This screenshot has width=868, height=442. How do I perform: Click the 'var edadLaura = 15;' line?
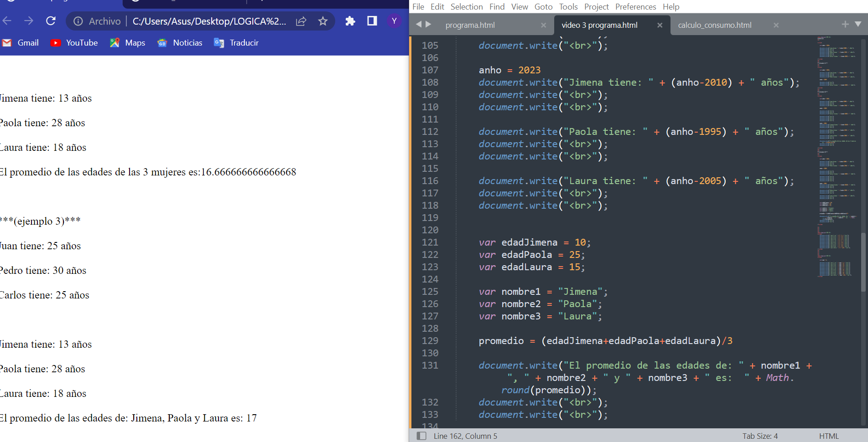click(532, 267)
